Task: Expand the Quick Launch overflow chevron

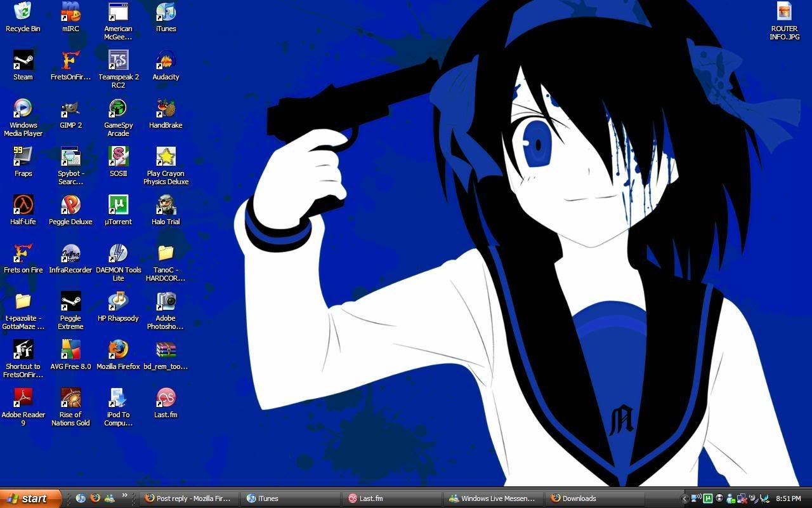Action: click(x=125, y=496)
